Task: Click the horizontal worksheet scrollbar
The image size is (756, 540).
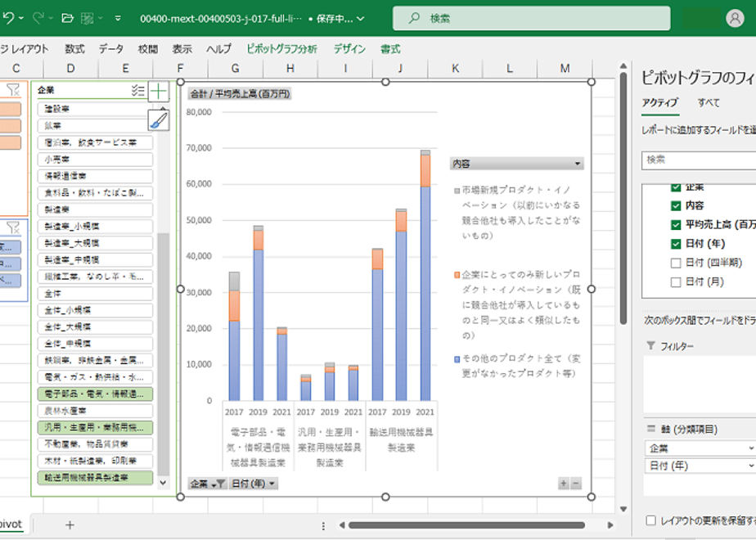Action: click(466, 525)
